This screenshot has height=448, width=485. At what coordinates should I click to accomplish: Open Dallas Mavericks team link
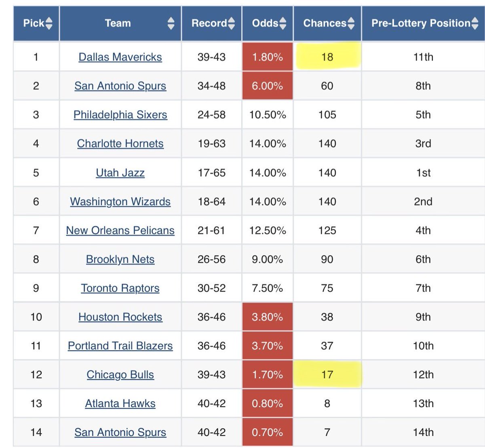point(120,57)
